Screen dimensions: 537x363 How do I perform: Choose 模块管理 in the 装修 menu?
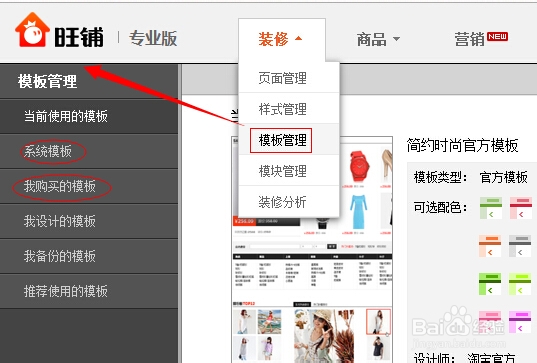point(289,171)
